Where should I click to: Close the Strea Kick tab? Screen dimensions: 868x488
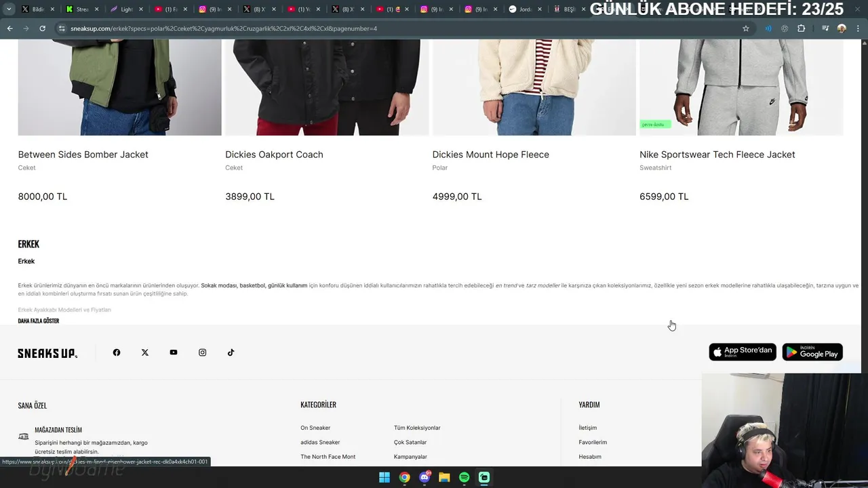coord(96,9)
